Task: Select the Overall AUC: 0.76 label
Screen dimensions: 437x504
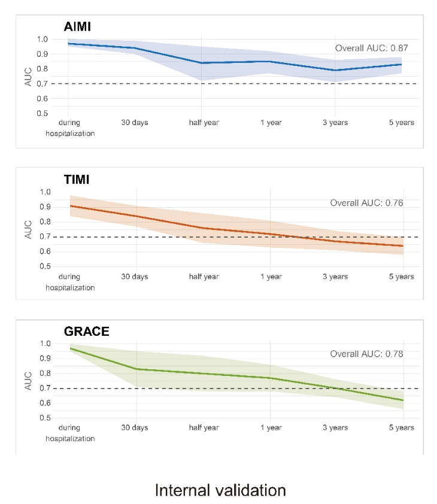Action: coord(366,203)
